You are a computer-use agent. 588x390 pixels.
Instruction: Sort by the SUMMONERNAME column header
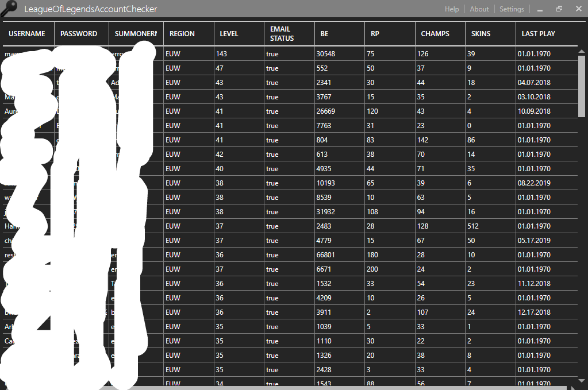click(136, 34)
